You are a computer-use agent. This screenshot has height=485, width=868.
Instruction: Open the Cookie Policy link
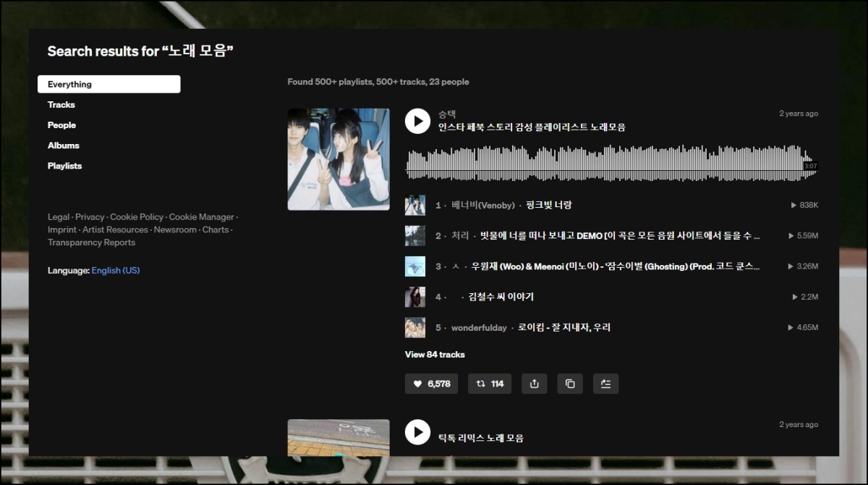[137, 217]
